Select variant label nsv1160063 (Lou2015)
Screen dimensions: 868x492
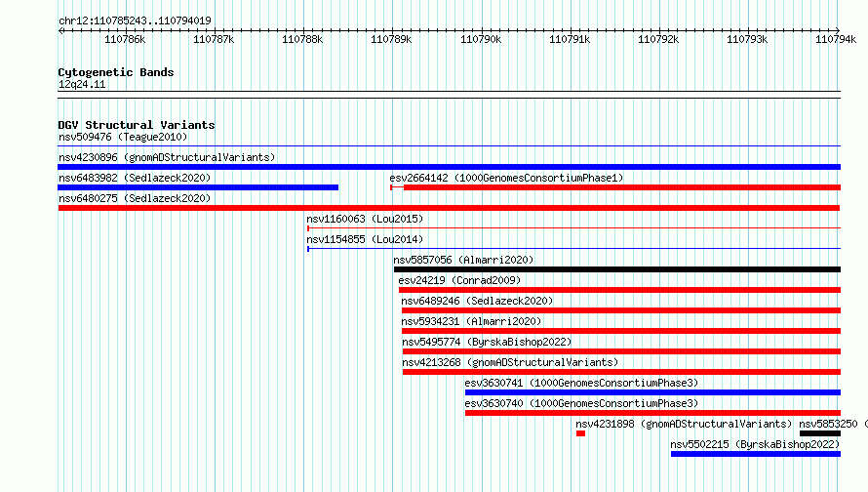tap(365, 219)
